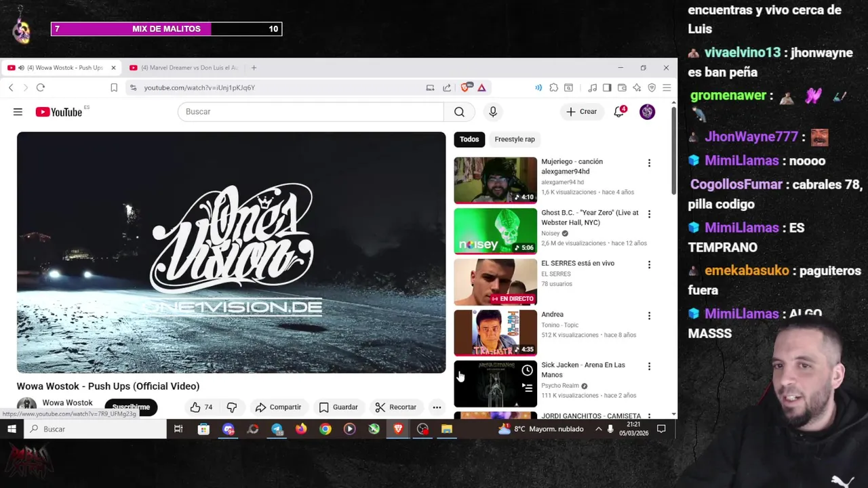Open options for Andrea video

[649, 315]
